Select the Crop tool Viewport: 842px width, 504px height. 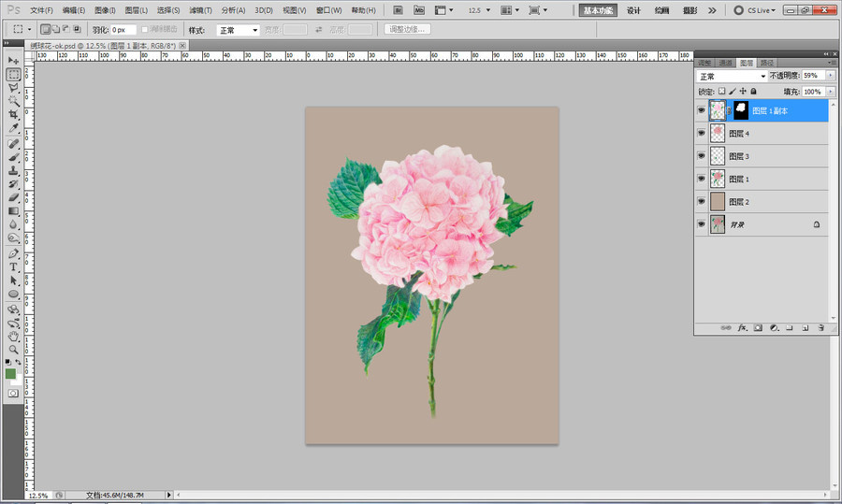pos(13,114)
